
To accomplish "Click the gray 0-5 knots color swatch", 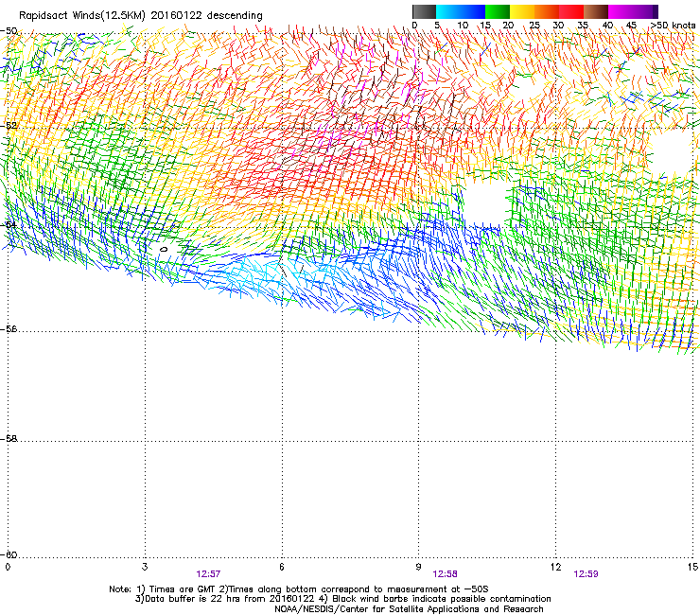I will pyautogui.click(x=424, y=11).
